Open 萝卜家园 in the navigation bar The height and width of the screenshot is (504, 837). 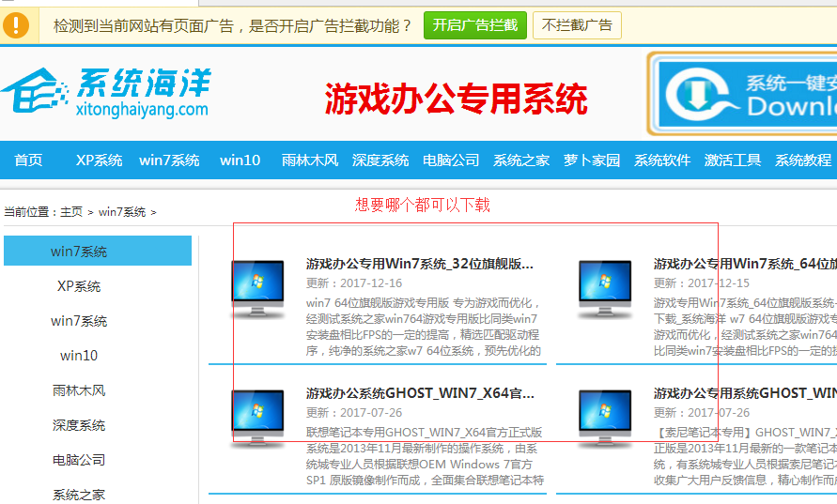(x=592, y=160)
